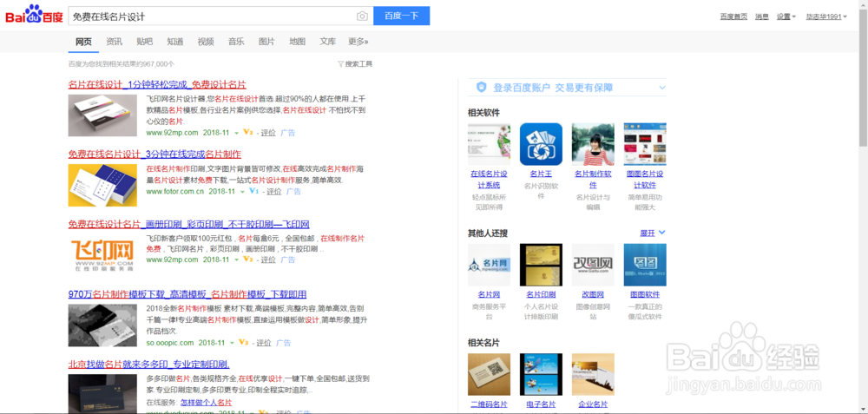Image resolution: width=868 pixels, height=414 pixels.
Task: Open 百度首页 link
Action: click(733, 16)
